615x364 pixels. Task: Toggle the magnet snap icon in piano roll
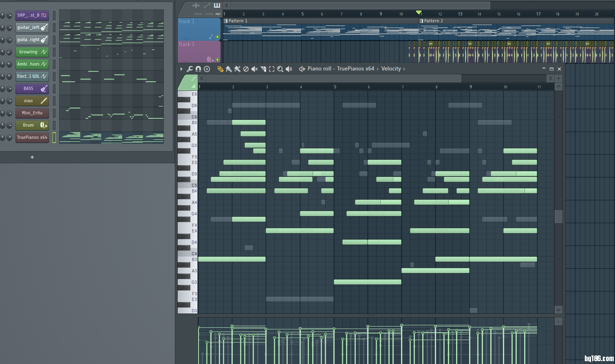pos(198,69)
